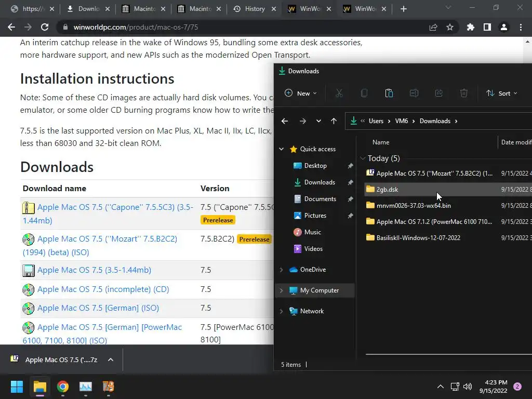Viewport: 532px width, 399px height.
Task: Select Apple Mac OS 7.5 Mozart archive file
Action: tap(448, 174)
